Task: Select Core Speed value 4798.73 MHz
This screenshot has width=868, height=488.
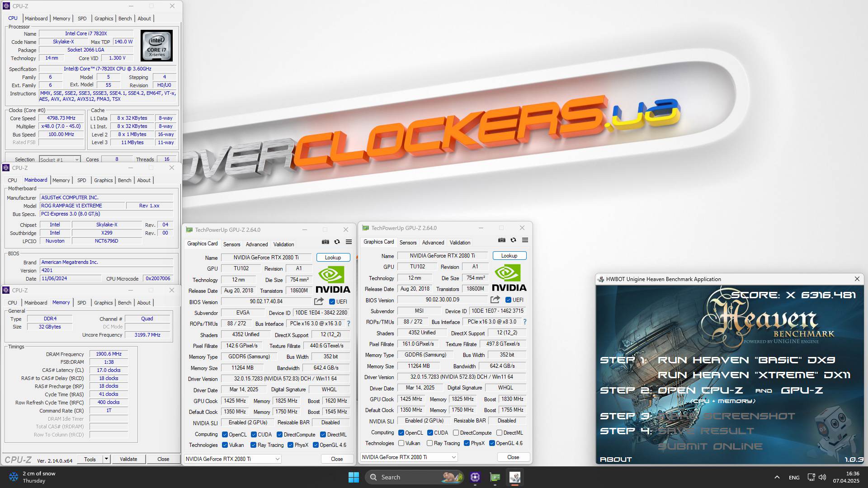Action: point(61,118)
